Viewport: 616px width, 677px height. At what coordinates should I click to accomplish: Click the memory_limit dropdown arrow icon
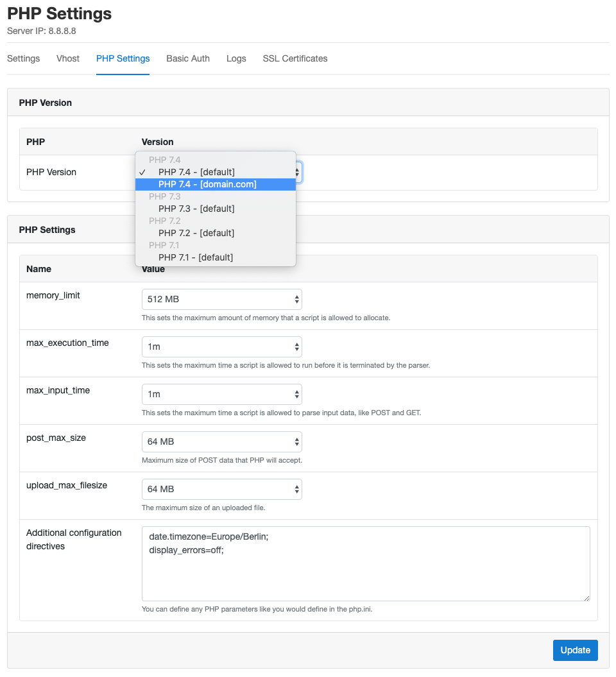(x=296, y=299)
